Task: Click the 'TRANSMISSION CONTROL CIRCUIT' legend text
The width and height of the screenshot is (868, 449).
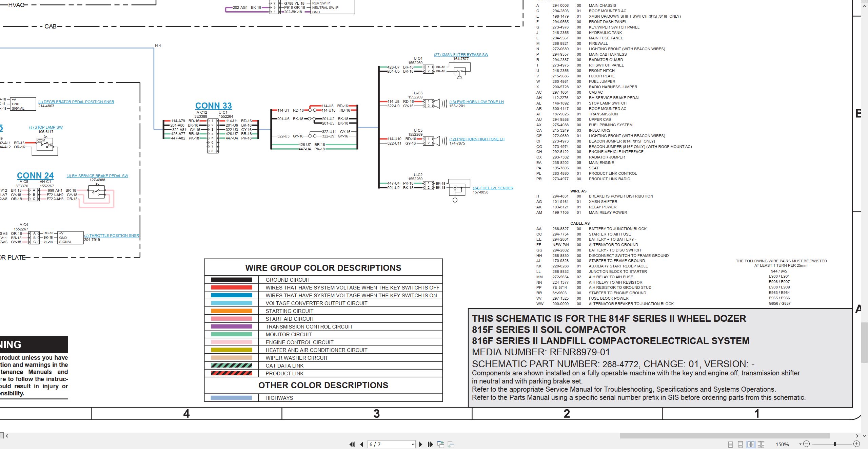Action: point(309,326)
